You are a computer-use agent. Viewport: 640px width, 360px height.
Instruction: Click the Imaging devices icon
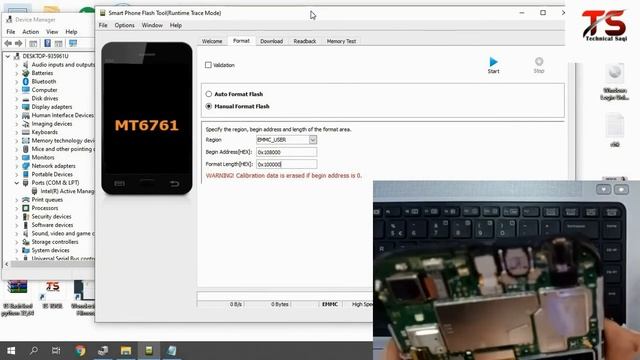coord(26,124)
